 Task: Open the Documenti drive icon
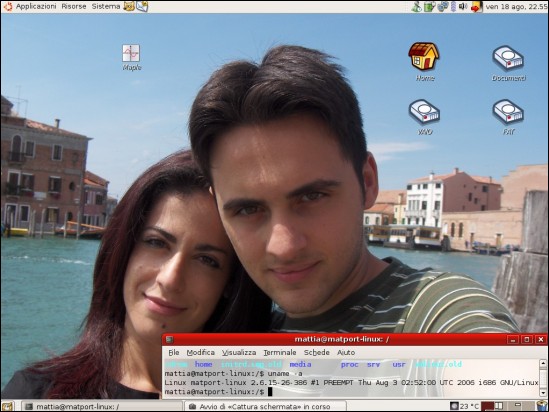click(508, 63)
